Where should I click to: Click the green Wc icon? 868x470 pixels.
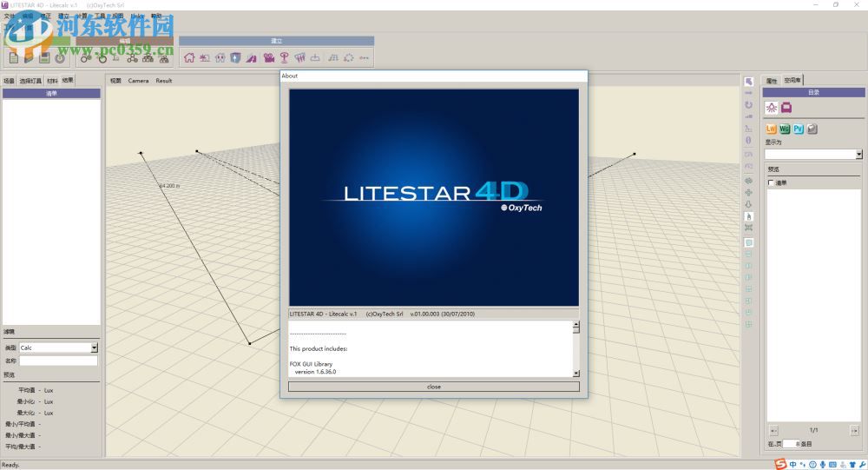pyautogui.click(x=785, y=129)
